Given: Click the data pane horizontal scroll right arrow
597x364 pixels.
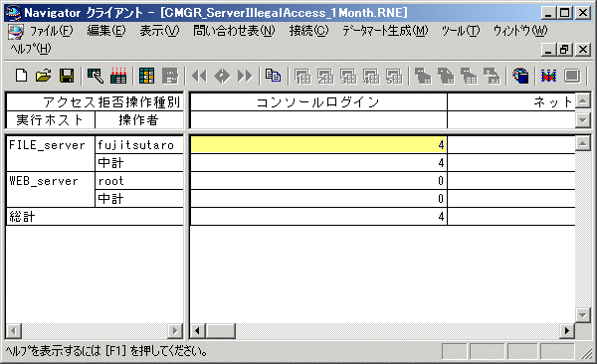Looking at the screenshot, I should pos(567,330).
